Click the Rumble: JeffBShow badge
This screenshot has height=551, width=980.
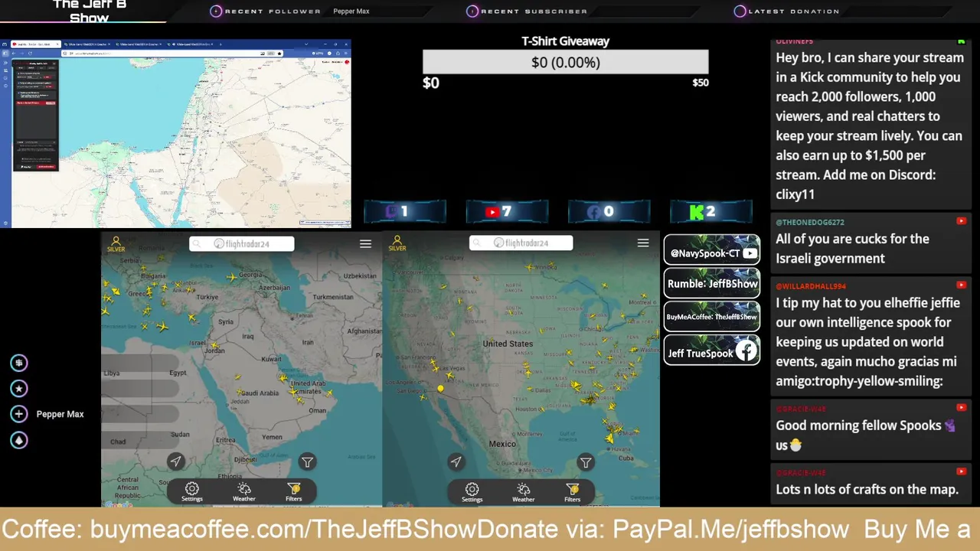pyautogui.click(x=712, y=283)
